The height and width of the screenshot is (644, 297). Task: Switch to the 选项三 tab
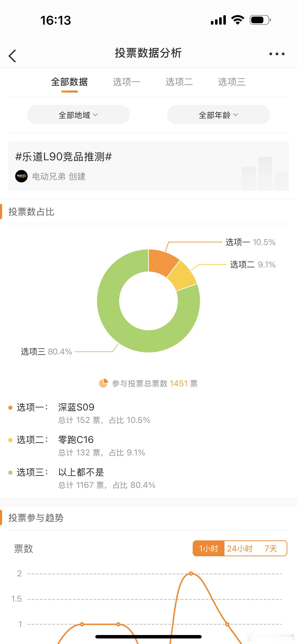(232, 82)
